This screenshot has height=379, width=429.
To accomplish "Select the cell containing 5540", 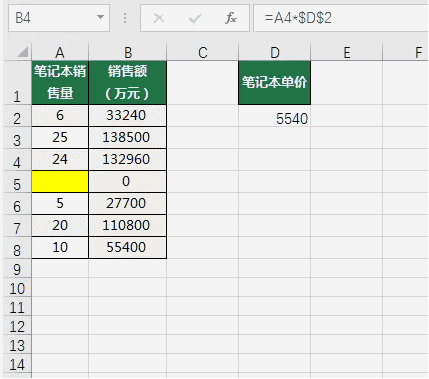I will click(275, 116).
